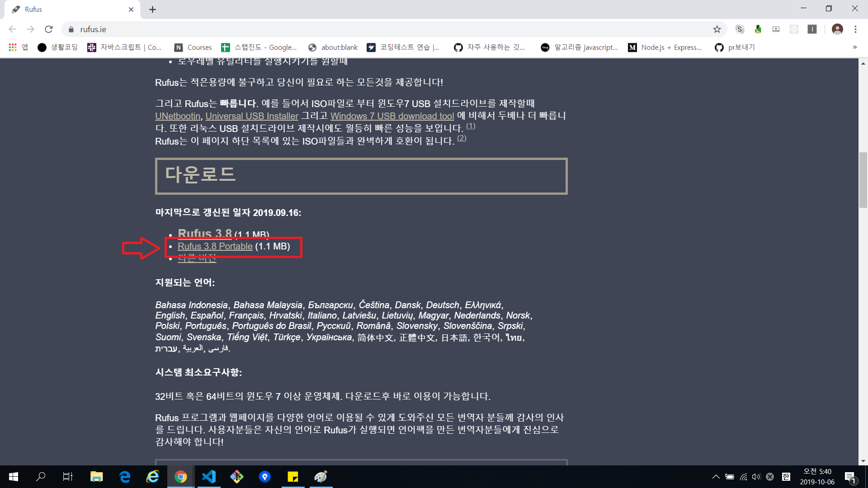Toggle the Korean IME language indicator
This screenshot has height=488, width=868.
tap(786, 477)
